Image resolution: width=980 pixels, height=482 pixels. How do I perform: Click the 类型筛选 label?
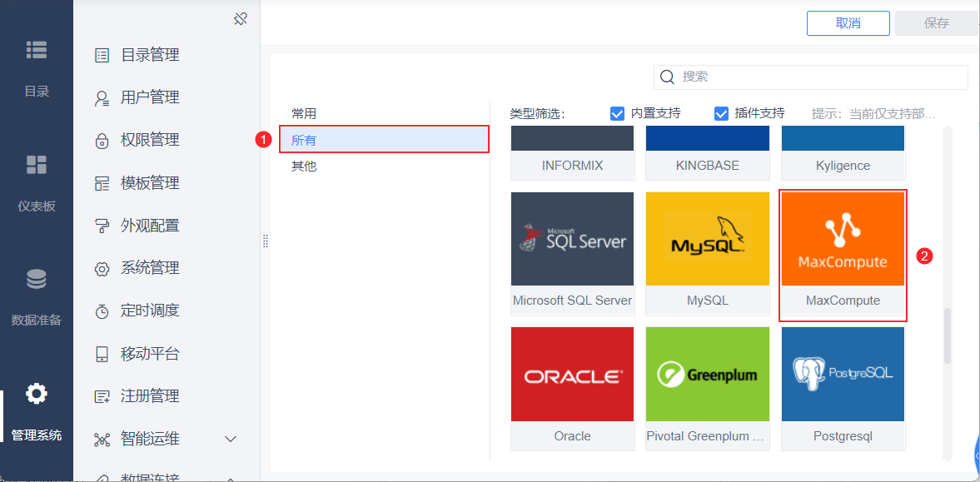click(x=538, y=114)
